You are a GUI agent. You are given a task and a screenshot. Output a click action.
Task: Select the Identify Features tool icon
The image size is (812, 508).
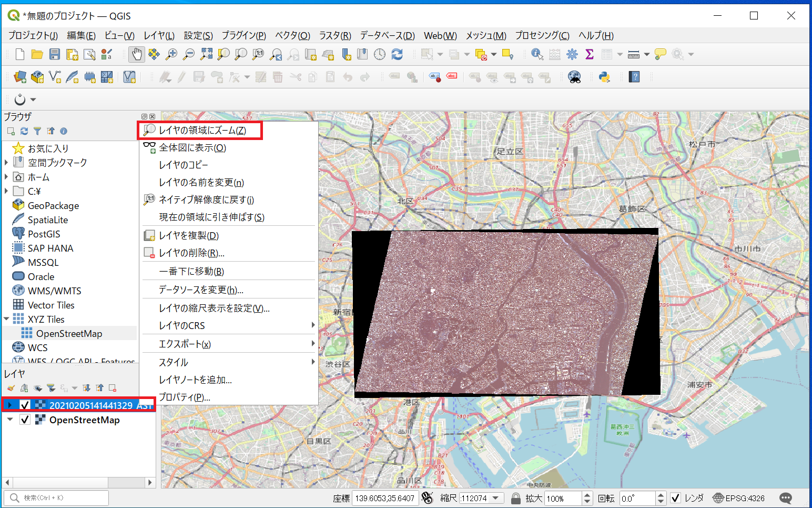[537, 54]
